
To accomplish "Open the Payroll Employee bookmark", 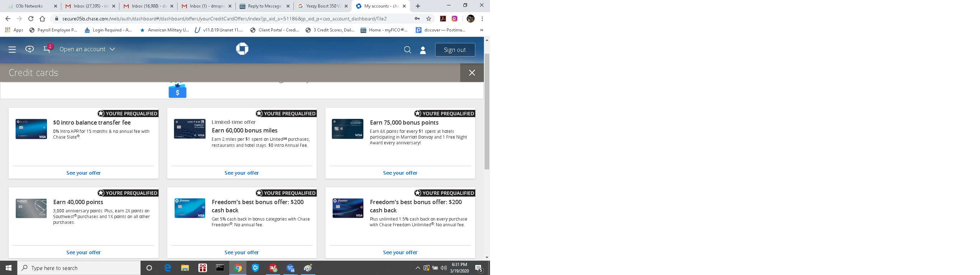I will click(x=53, y=30).
